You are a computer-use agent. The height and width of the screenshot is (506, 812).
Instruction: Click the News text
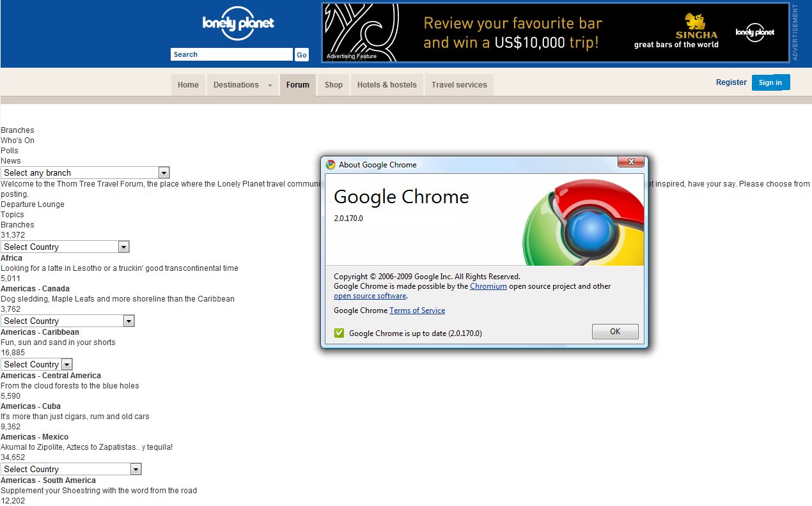(x=10, y=161)
